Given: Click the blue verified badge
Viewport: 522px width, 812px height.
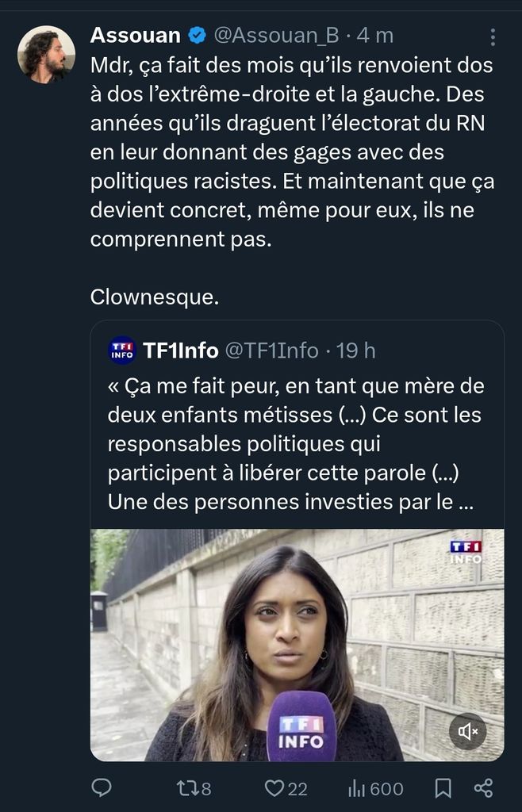Looking at the screenshot, I should 197,35.
